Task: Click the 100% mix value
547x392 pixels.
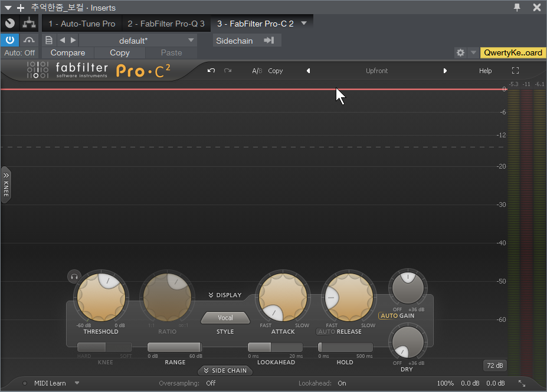Action: [x=446, y=383]
